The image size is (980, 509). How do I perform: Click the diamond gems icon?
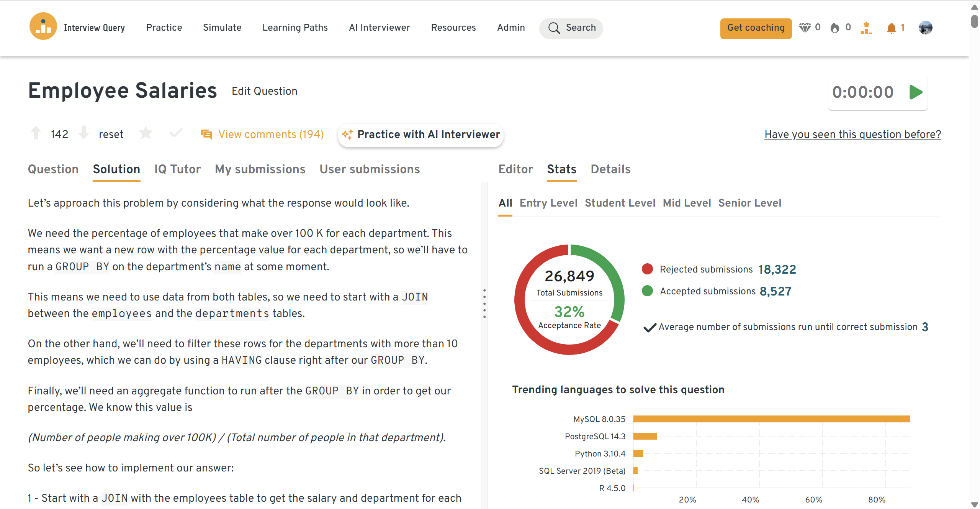(805, 28)
